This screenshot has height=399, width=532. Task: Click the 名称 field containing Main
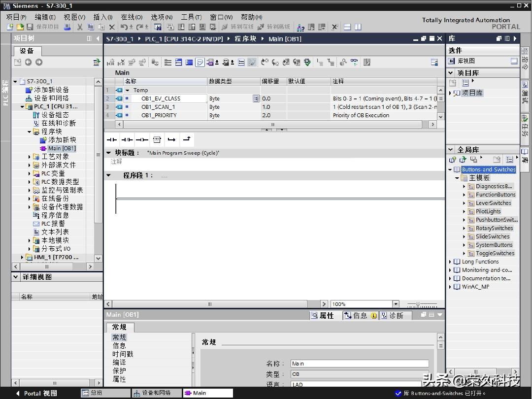point(359,364)
